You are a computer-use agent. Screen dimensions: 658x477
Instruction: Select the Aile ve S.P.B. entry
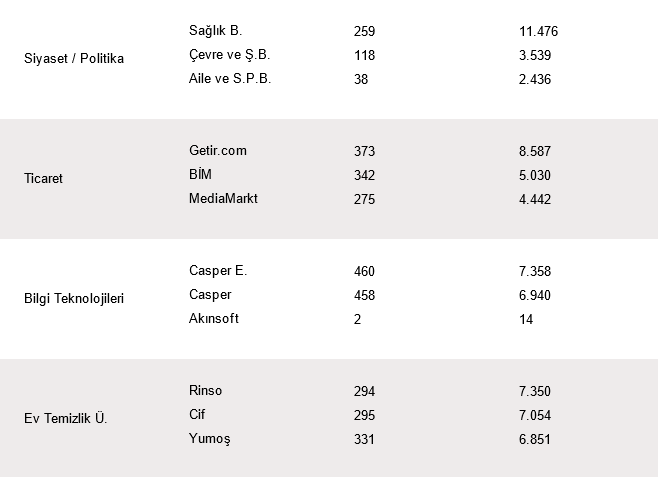pos(229,78)
